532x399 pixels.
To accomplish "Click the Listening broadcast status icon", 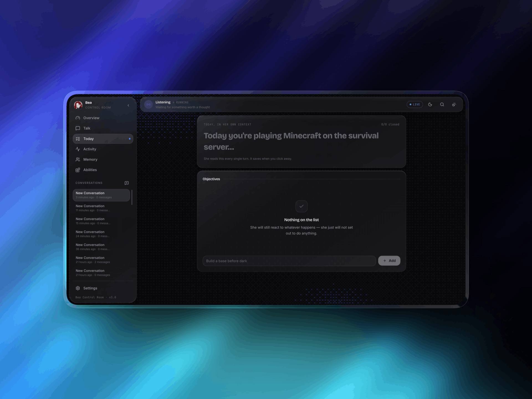I will tap(149, 104).
